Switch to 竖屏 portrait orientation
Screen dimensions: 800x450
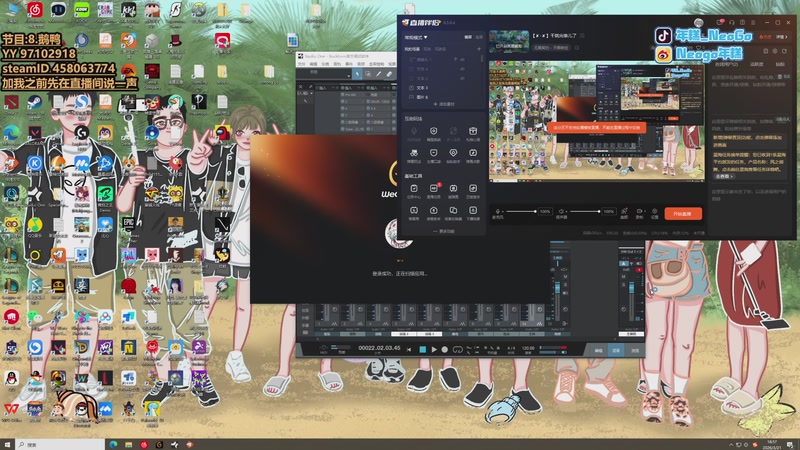tap(480, 37)
